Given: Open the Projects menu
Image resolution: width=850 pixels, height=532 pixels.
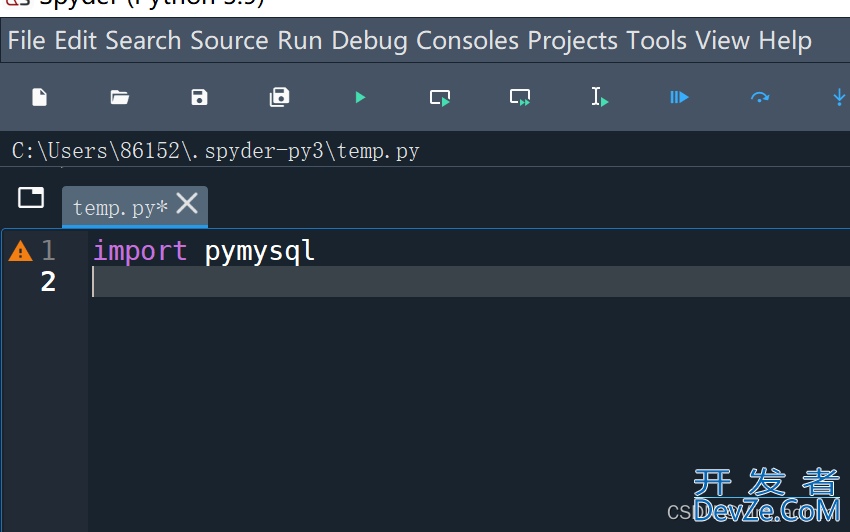Looking at the screenshot, I should 572,41.
